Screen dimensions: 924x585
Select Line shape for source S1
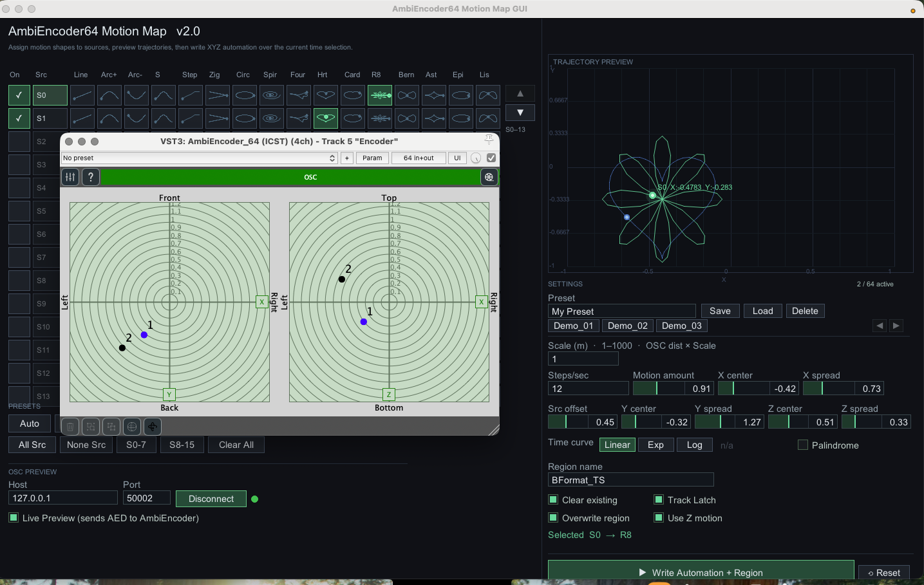pyautogui.click(x=82, y=118)
